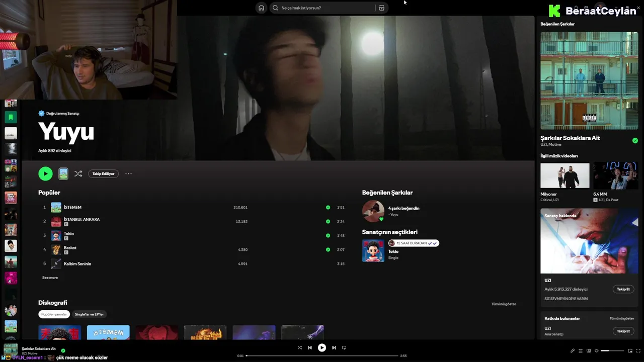
Task: Open the large Şarkılar Sokaklara Ait album art
Action: [x=589, y=81]
